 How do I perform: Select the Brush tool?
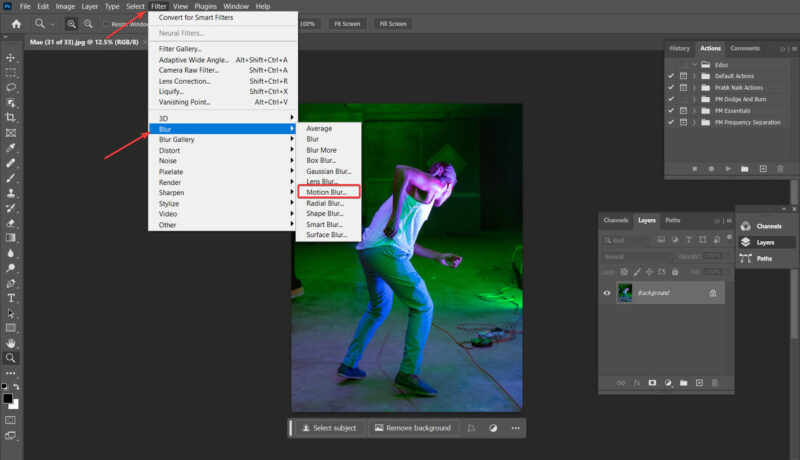click(x=10, y=178)
